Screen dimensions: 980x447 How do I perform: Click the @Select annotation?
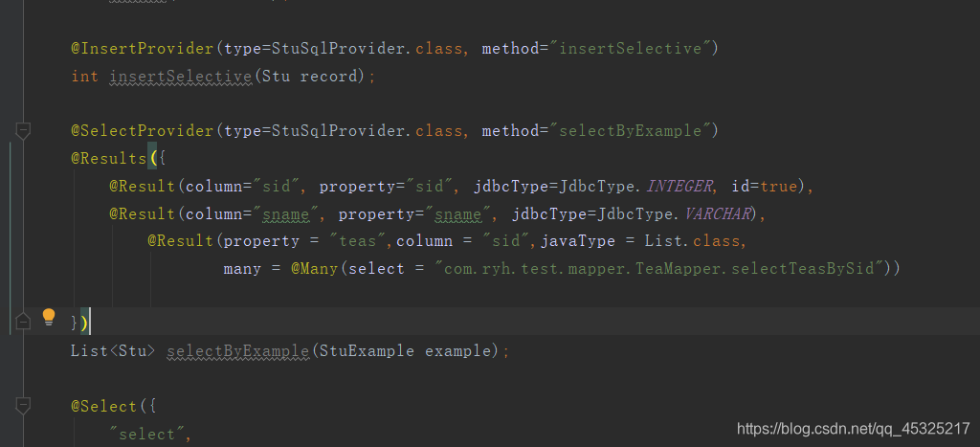(103, 407)
